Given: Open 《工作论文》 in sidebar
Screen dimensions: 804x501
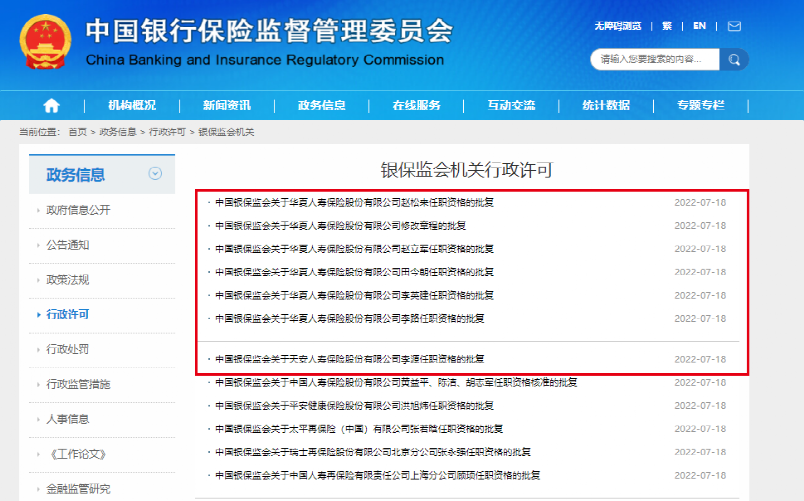Looking at the screenshot, I should [x=78, y=454].
